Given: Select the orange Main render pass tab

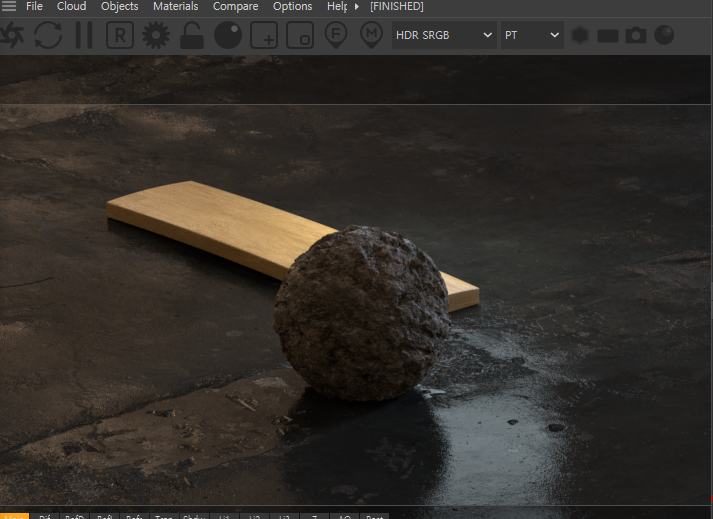Looking at the screenshot, I should click(14, 516).
